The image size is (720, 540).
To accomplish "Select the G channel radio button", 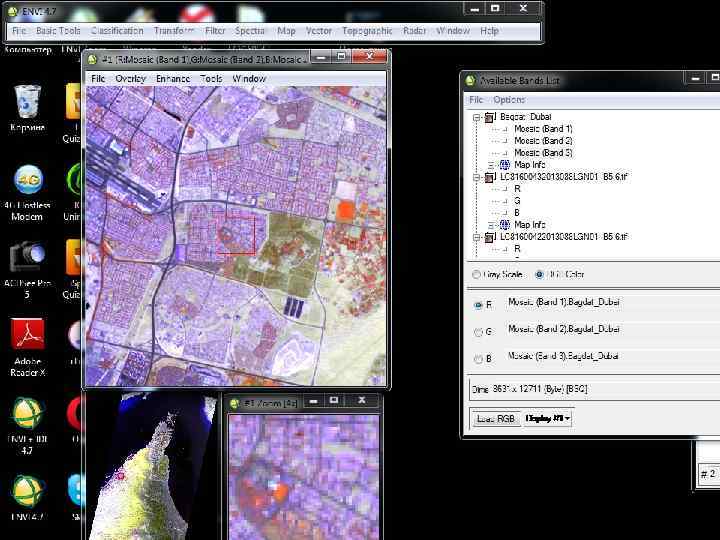I will coord(478,332).
